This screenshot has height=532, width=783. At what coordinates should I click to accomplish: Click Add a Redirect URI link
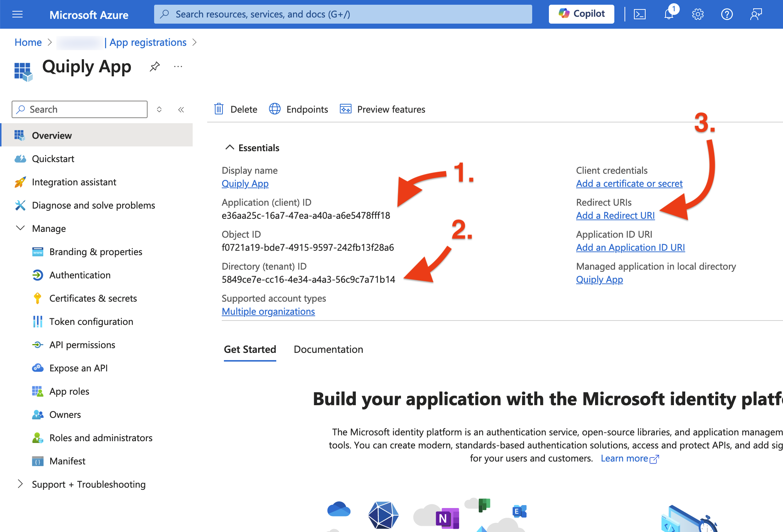point(615,215)
